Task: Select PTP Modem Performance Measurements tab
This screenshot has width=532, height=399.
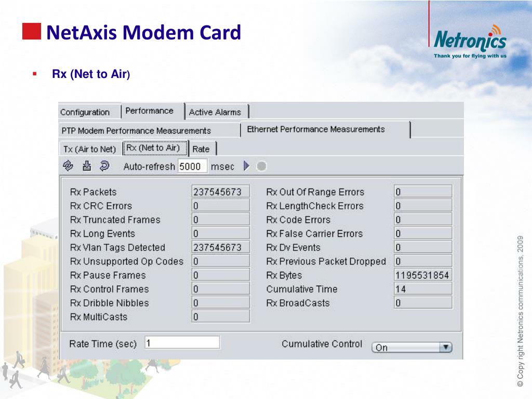Action: point(149,130)
